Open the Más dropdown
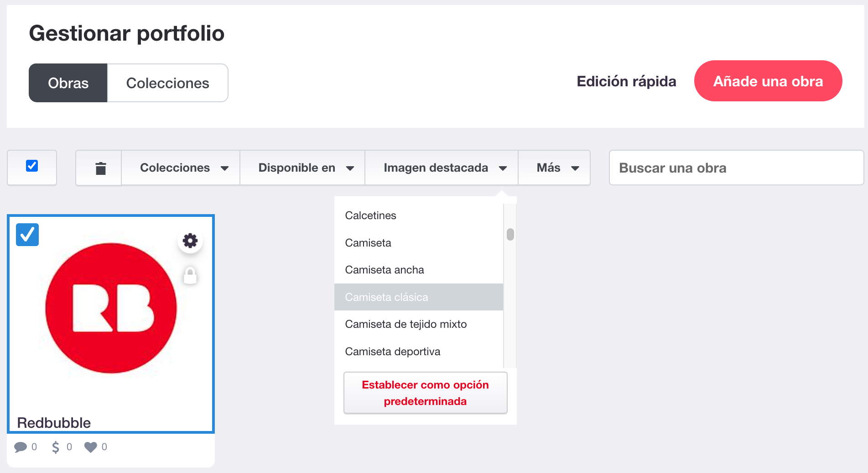The width and height of the screenshot is (868, 473). coord(554,168)
